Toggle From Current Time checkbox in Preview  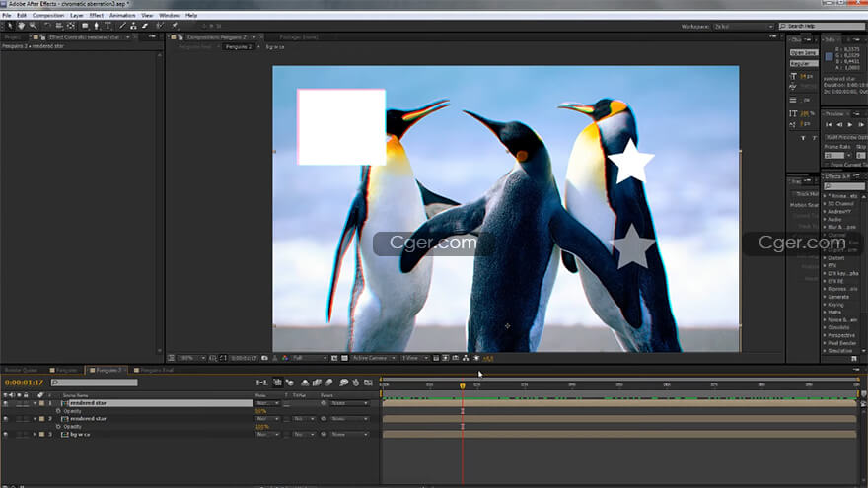click(827, 165)
